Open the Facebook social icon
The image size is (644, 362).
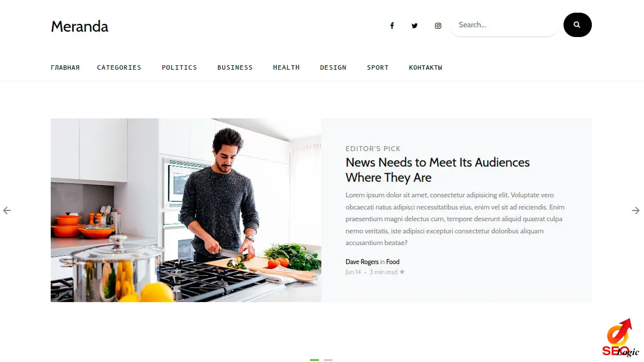coord(392,26)
